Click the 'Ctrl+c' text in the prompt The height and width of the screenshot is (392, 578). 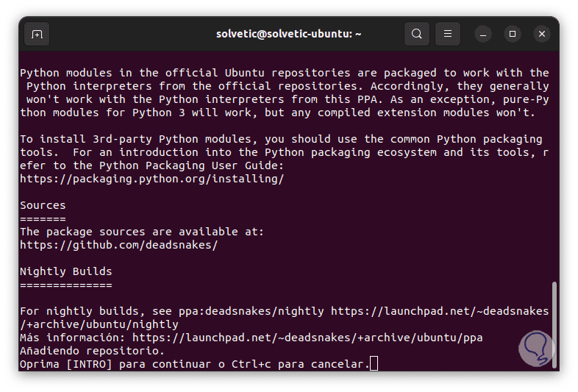coord(254,364)
